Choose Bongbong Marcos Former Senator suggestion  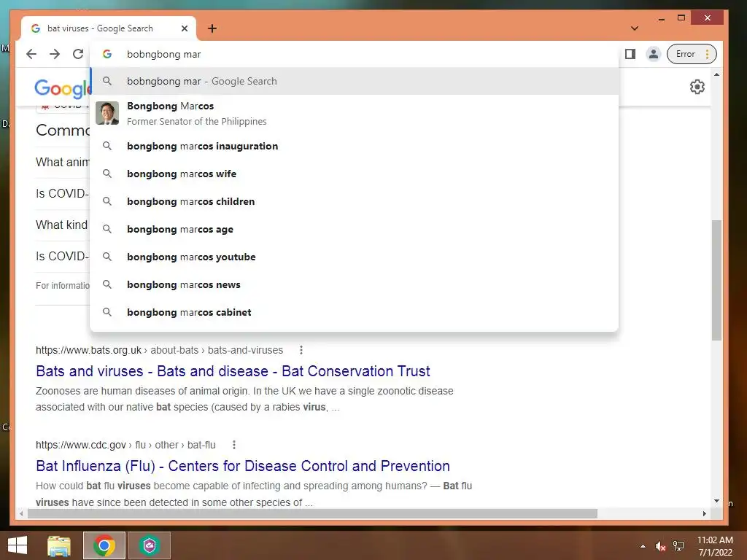coord(355,113)
